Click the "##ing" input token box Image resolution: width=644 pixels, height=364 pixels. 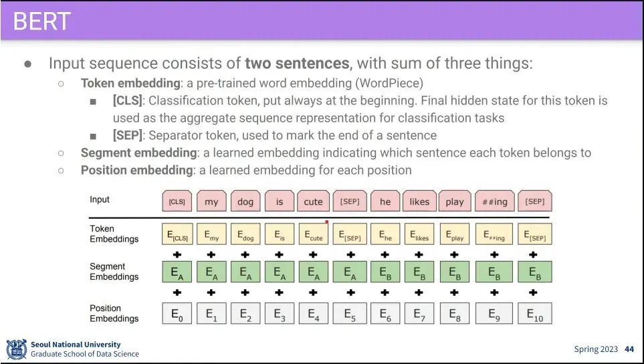click(494, 201)
